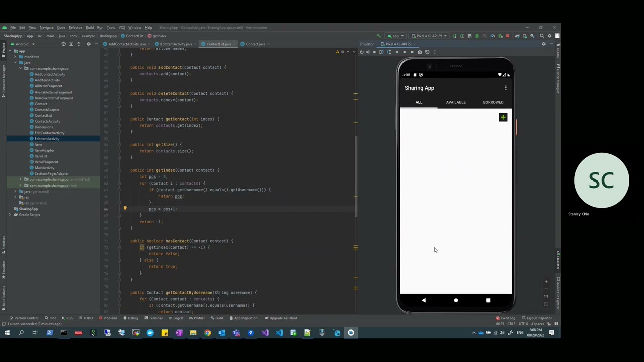Click Expand All icon in Project panel
The width and height of the screenshot is (644, 362).
click(71, 44)
